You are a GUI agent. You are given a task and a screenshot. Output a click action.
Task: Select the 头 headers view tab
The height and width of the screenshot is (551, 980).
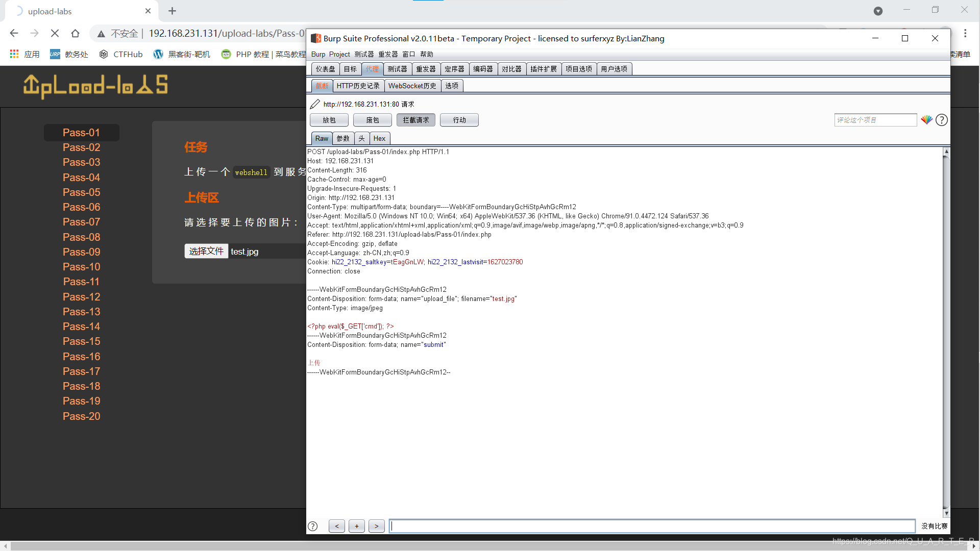[x=361, y=138]
